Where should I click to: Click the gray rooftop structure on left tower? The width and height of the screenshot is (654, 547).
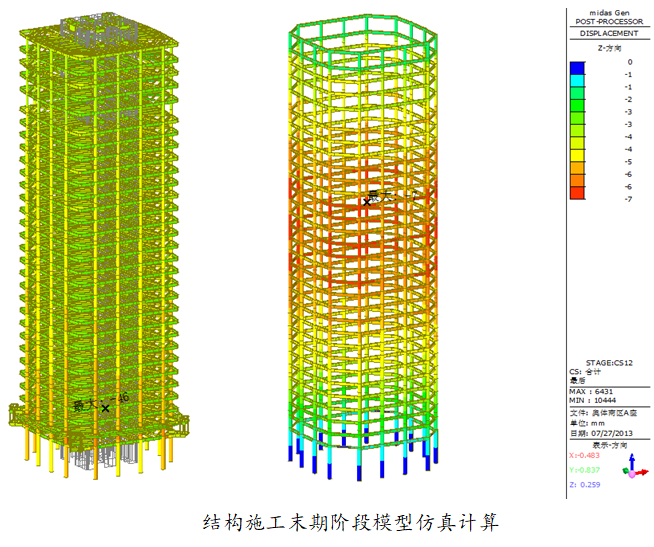(x=98, y=31)
